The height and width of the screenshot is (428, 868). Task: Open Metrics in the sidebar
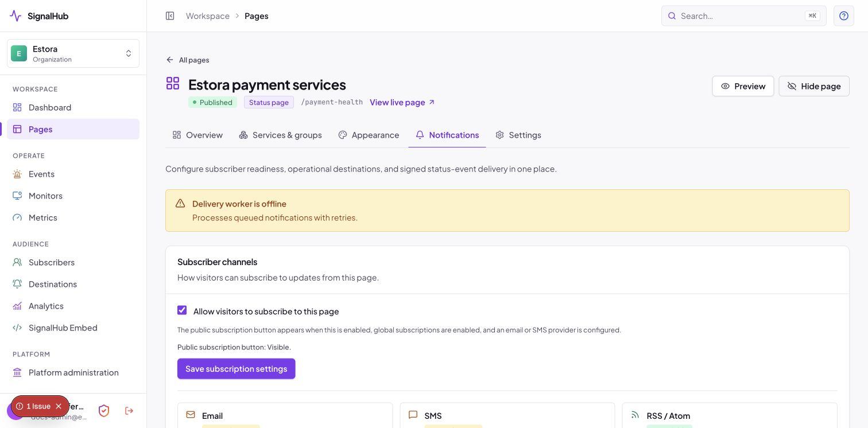coord(73,217)
